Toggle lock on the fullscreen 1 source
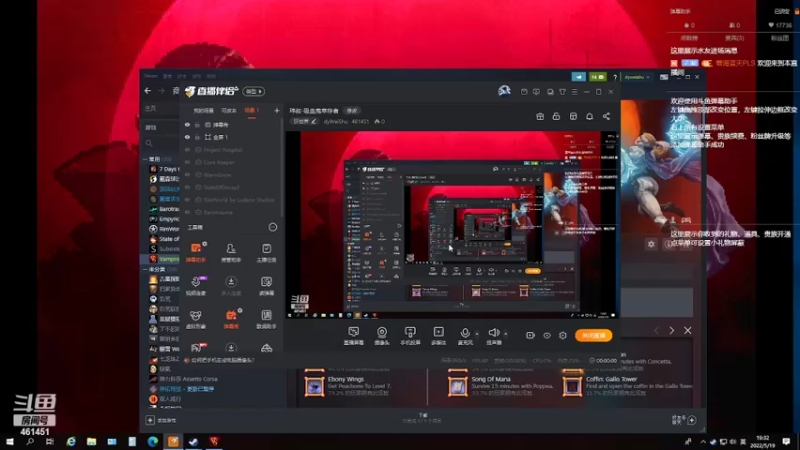Screen dimensions: 800x450 click(197, 137)
